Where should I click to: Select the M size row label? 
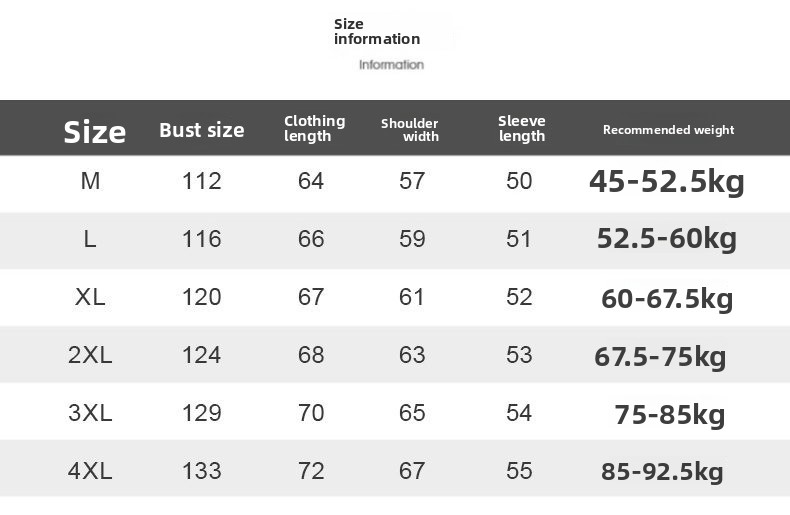90,182
